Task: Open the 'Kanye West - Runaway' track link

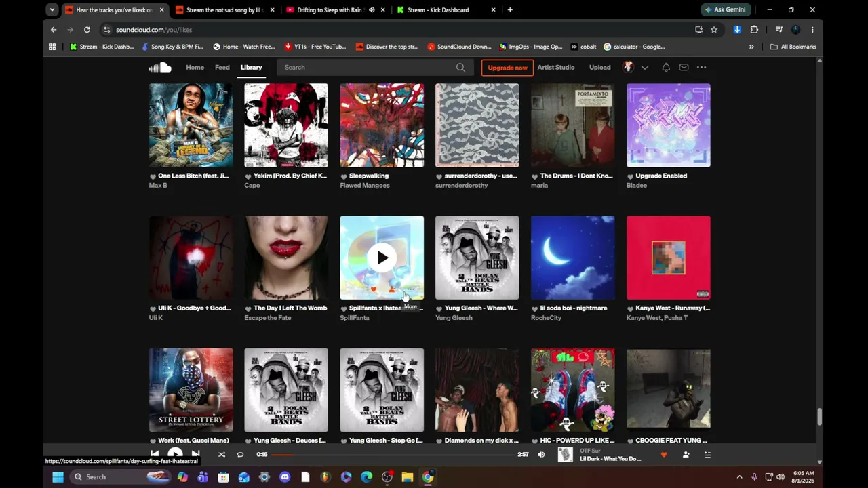Action: pyautogui.click(x=673, y=308)
